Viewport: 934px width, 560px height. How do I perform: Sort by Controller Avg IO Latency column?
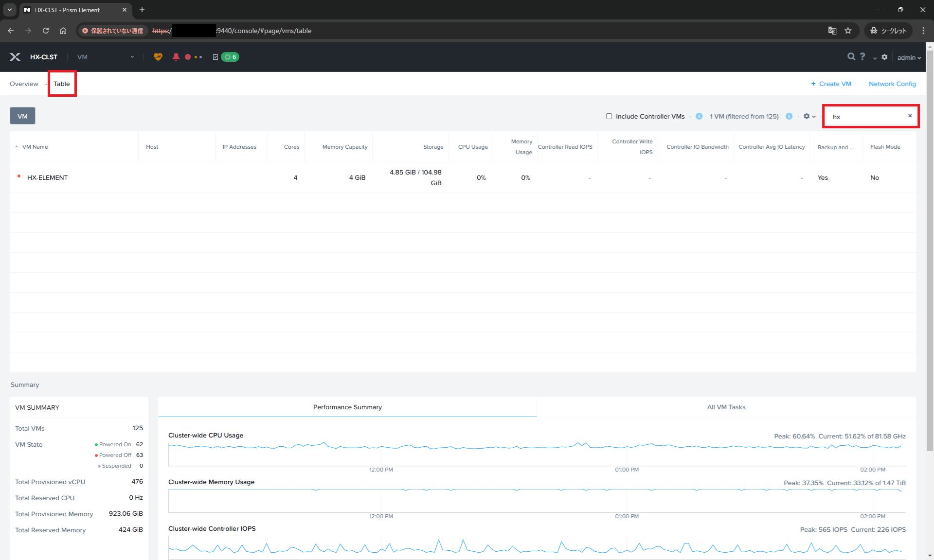(x=772, y=147)
